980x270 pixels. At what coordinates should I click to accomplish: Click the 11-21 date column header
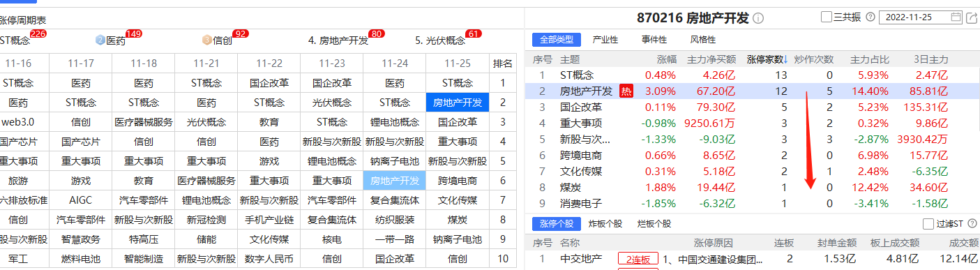click(206, 63)
